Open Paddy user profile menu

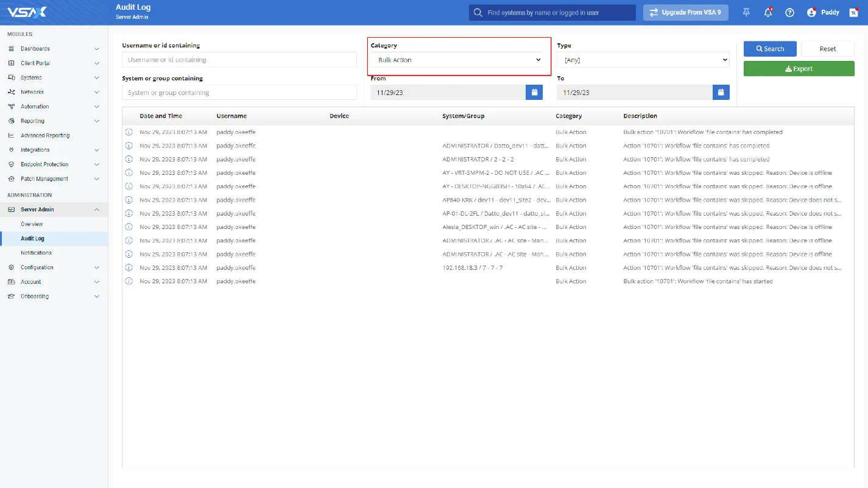click(x=824, y=12)
